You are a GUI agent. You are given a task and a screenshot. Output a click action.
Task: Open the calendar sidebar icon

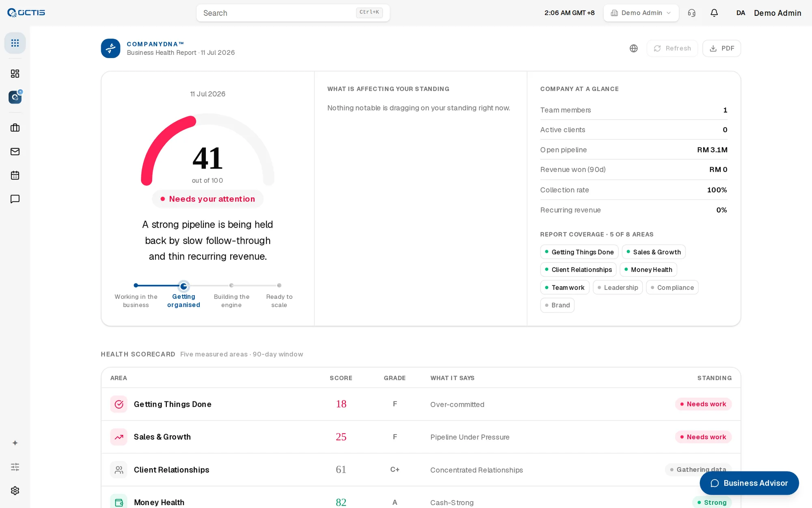(x=15, y=175)
